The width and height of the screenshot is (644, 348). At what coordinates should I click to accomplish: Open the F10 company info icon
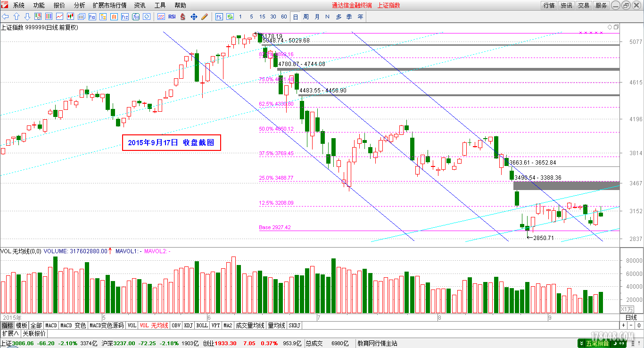[92, 17]
